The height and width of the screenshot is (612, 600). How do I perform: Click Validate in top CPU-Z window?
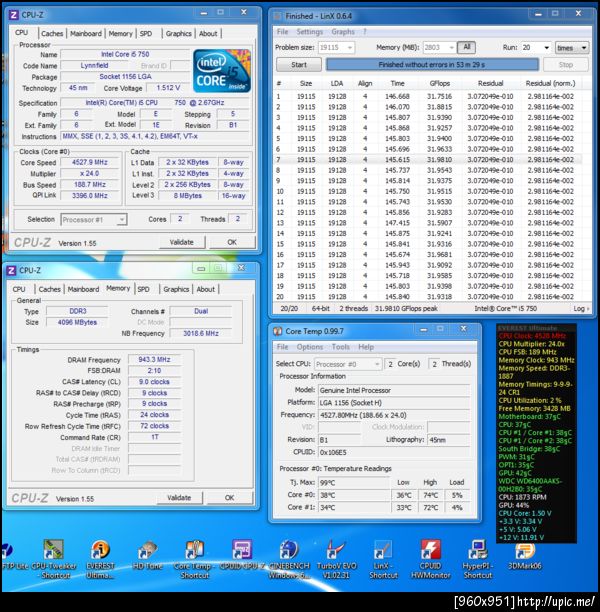(182, 242)
